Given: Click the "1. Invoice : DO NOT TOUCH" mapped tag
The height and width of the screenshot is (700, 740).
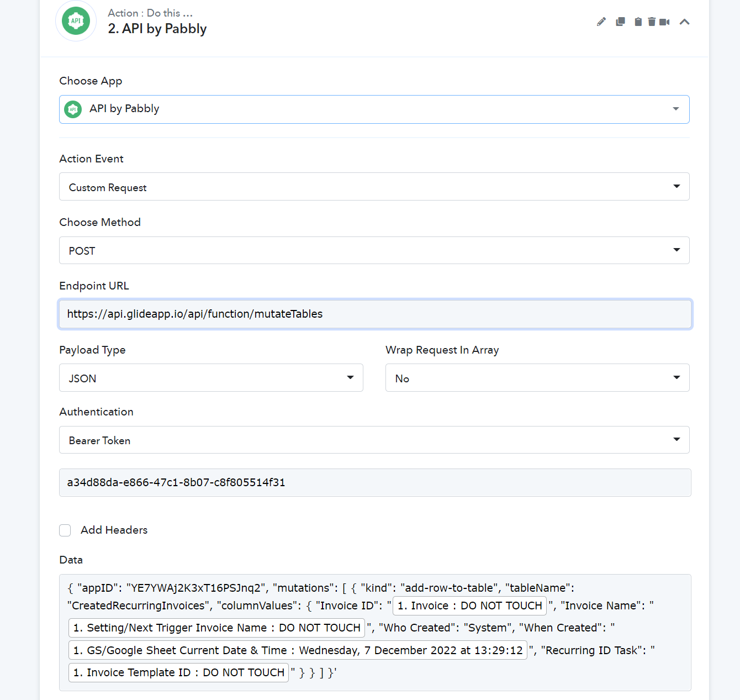Looking at the screenshot, I should (x=469, y=606).
